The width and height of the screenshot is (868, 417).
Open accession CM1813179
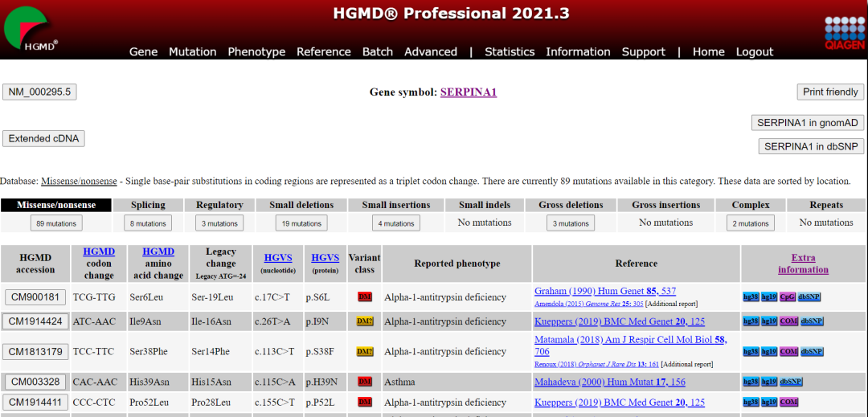[x=35, y=351]
